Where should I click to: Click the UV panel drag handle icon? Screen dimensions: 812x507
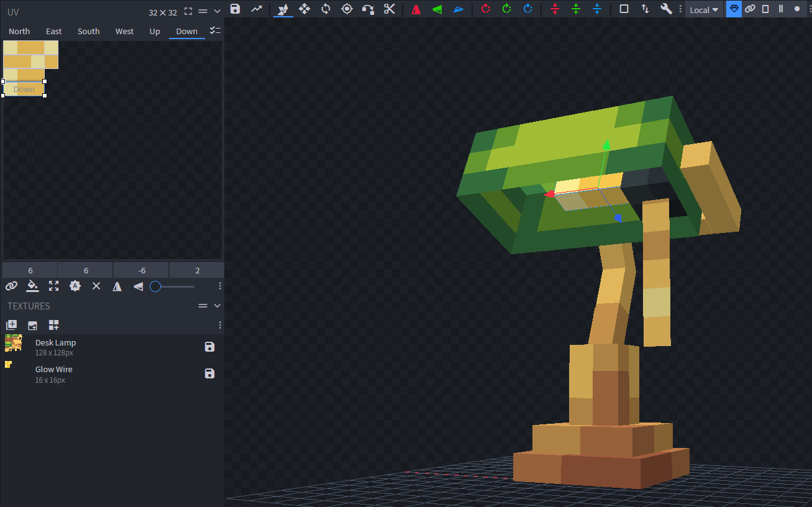(x=203, y=11)
